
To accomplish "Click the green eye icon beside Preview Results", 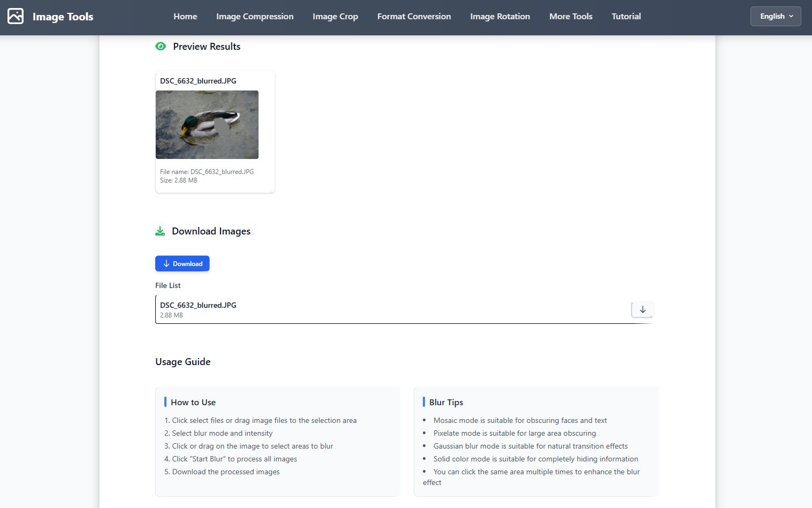I will point(161,47).
